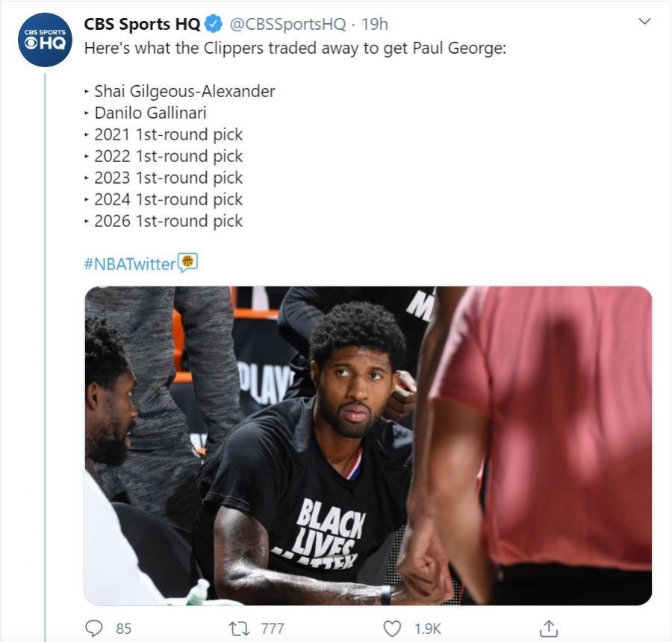Open tweet options chevron menu
This screenshot has width=672, height=642.
click(x=644, y=22)
